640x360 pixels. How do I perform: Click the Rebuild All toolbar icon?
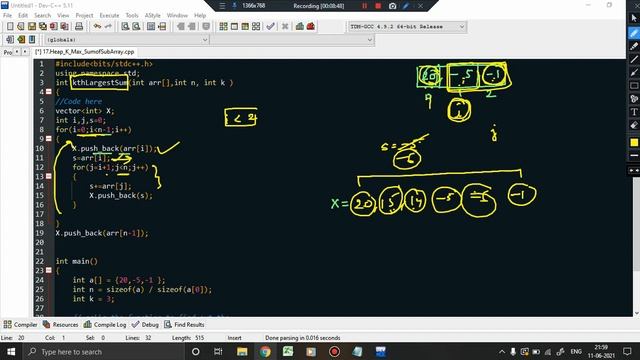tap(256, 27)
